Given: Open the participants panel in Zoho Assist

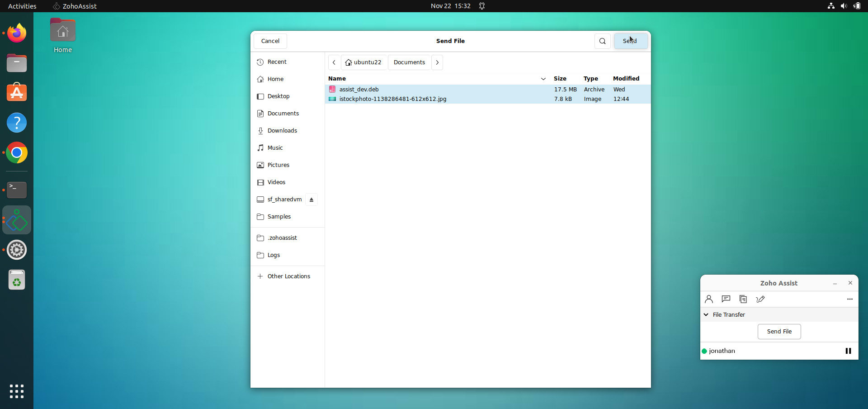Looking at the screenshot, I should point(709,299).
